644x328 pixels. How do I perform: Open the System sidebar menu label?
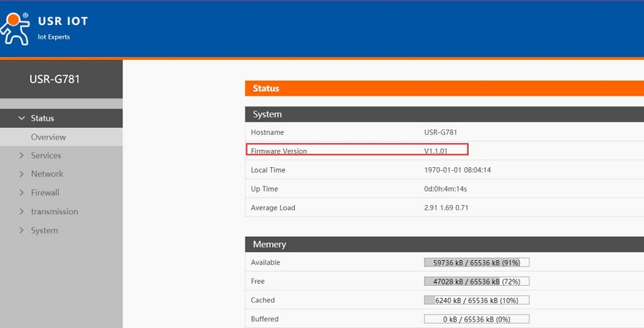click(x=44, y=230)
